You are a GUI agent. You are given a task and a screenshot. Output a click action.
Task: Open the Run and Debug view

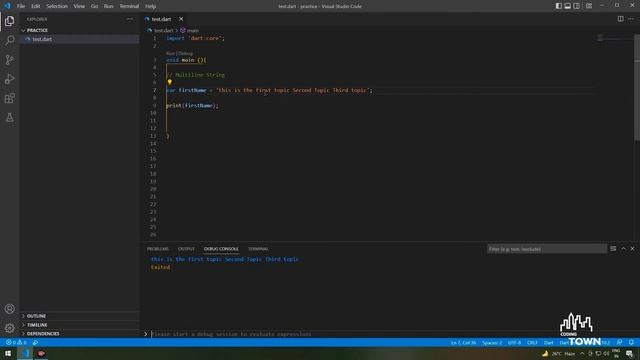(x=9, y=79)
